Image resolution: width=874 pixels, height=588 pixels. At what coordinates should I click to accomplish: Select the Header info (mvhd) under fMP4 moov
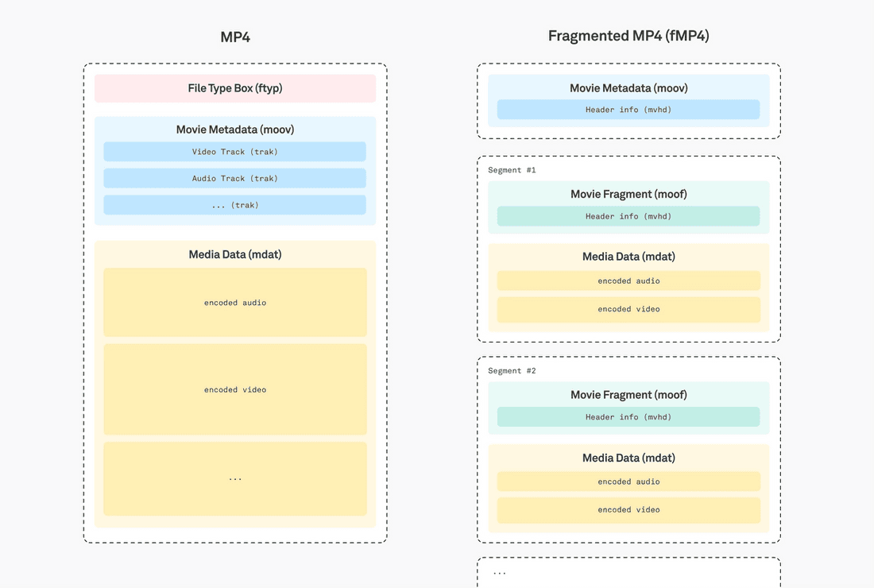[628, 109]
